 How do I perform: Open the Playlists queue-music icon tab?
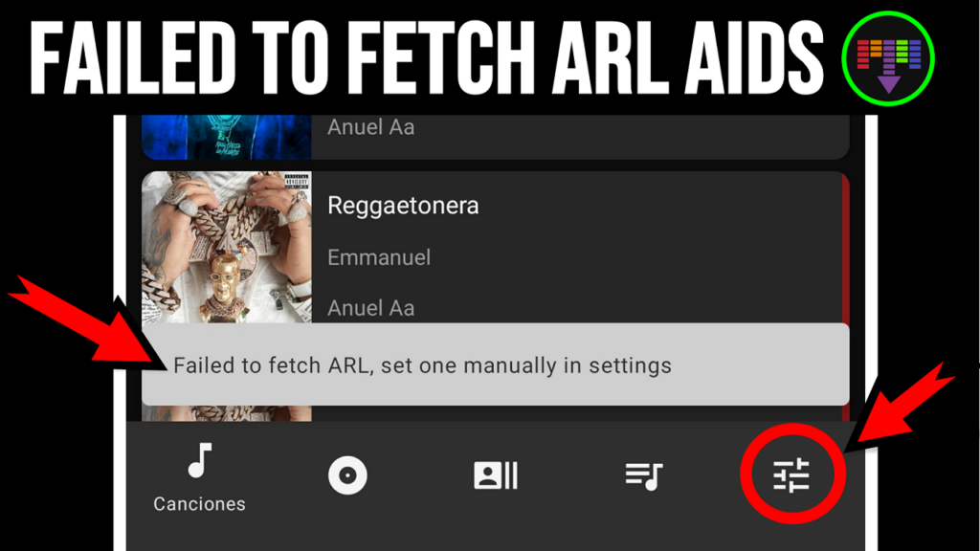point(644,476)
